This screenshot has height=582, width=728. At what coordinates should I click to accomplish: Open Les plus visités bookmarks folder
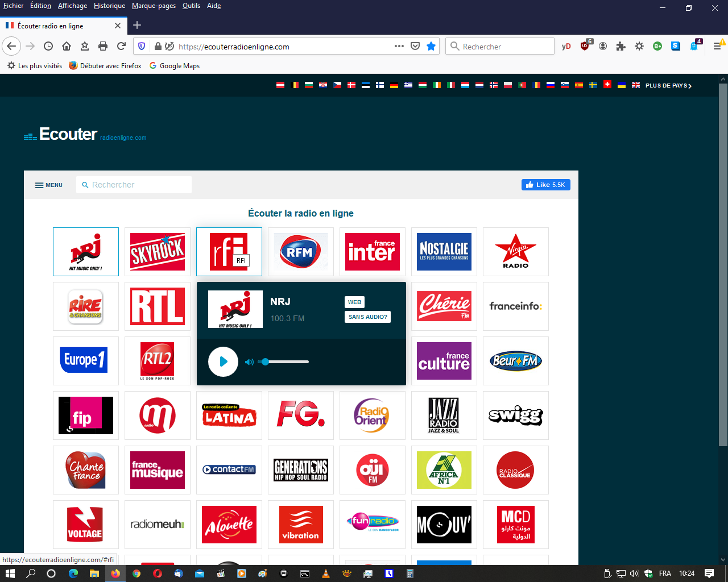pyautogui.click(x=35, y=66)
